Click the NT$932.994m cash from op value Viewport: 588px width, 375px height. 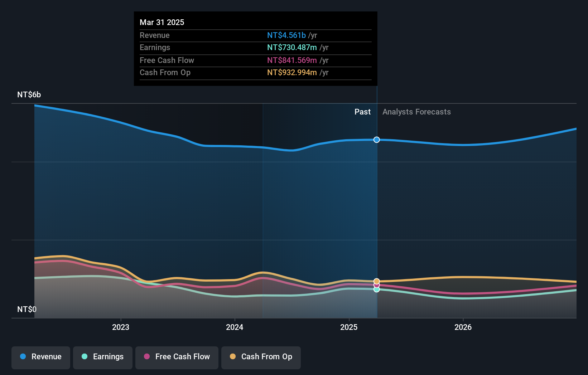292,72
